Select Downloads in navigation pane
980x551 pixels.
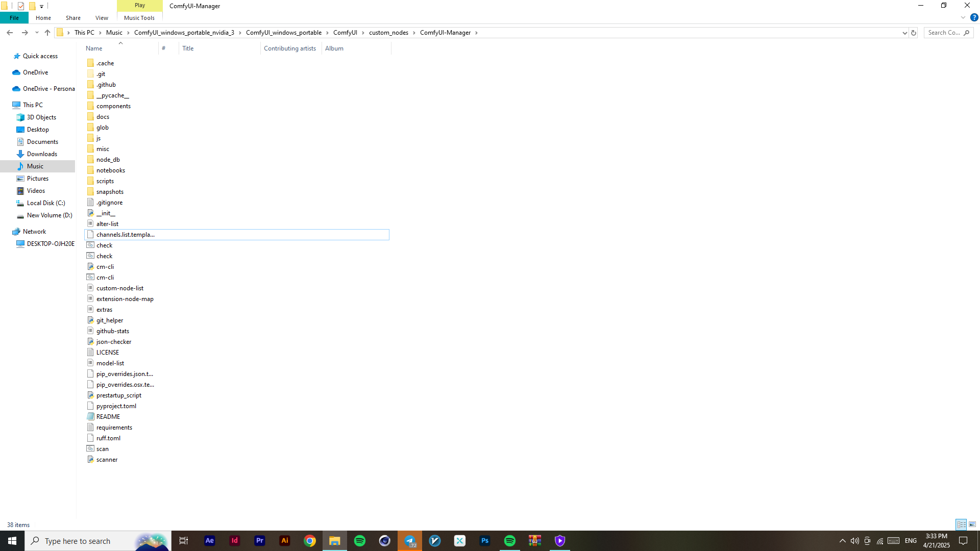click(42, 154)
